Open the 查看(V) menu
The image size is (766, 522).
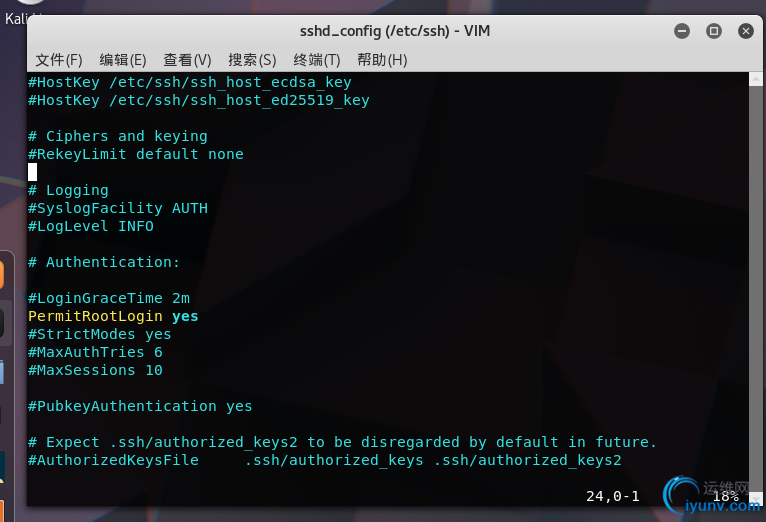(x=187, y=60)
